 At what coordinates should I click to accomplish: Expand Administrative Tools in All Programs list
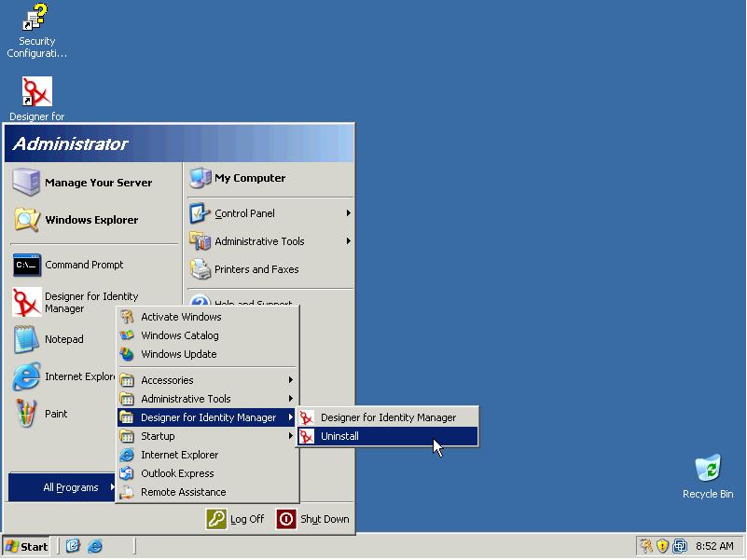click(x=208, y=399)
